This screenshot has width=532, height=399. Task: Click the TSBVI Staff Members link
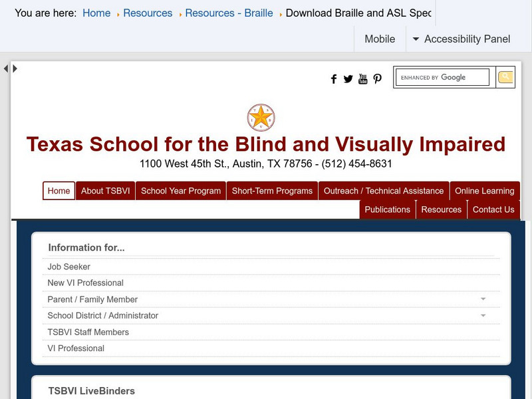pos(88,332)
